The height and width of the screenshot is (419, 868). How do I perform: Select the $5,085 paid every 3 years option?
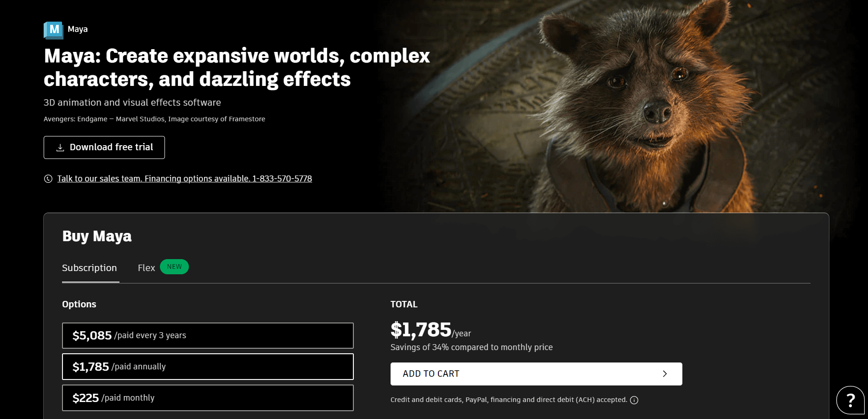click(208, 335)
